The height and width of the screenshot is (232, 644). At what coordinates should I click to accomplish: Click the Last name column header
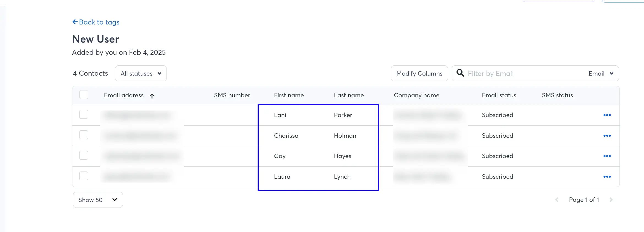click(349, 95)
